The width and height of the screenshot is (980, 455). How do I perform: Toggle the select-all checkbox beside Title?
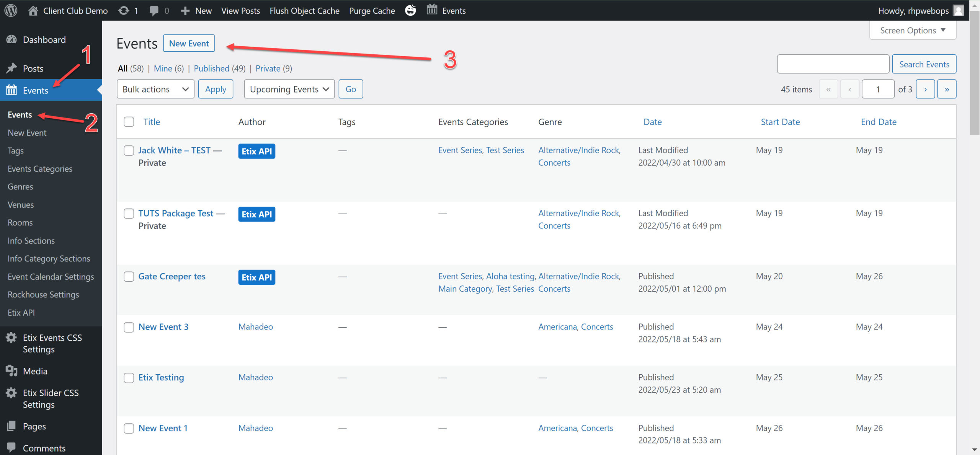pos(129,122)
